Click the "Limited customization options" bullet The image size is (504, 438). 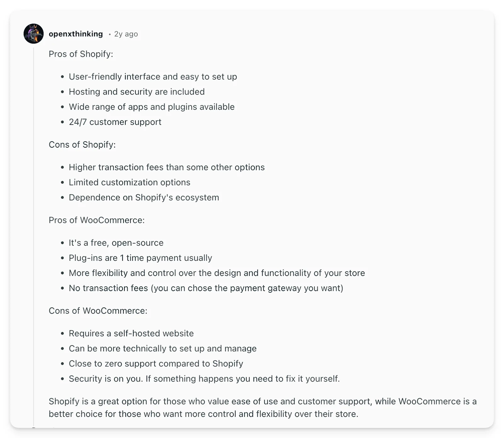pyautogui.click(x=129, y=182)
